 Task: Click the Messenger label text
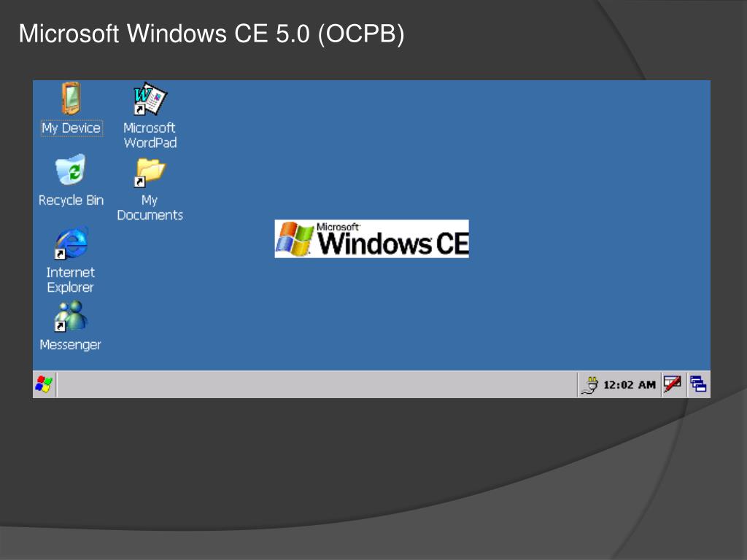coord(71,345)
